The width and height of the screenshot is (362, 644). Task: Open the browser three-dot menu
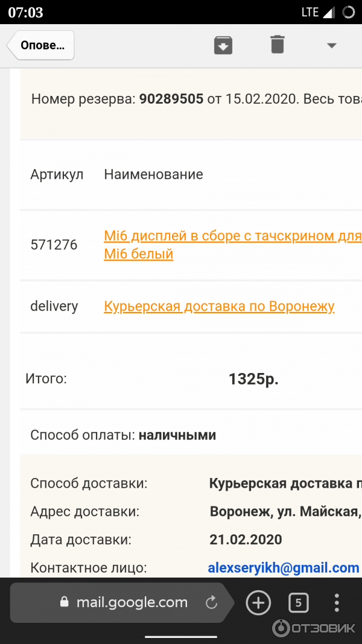tap(337, 602)
